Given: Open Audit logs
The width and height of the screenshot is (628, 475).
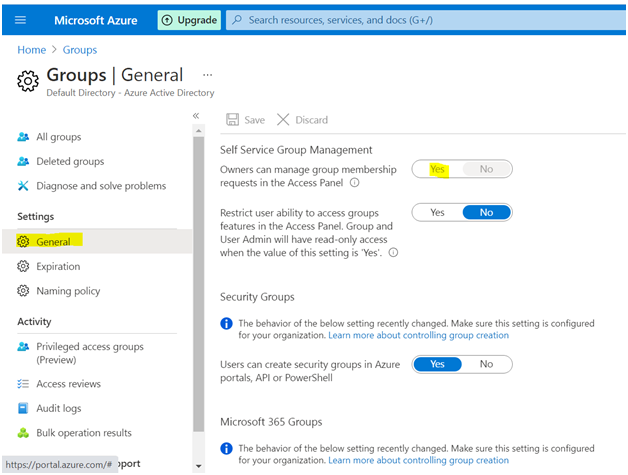Looking at the screenshot, I should [x=59, y=408].
